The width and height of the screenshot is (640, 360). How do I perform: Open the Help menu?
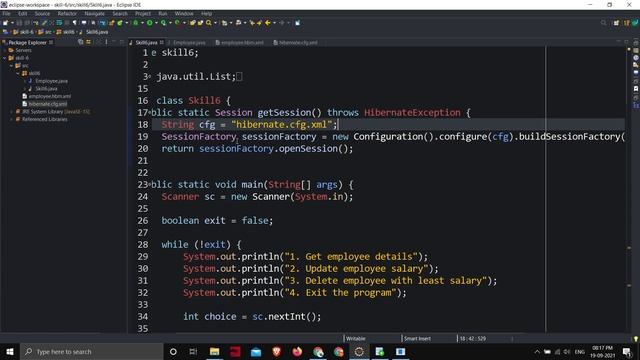[207, 13]
